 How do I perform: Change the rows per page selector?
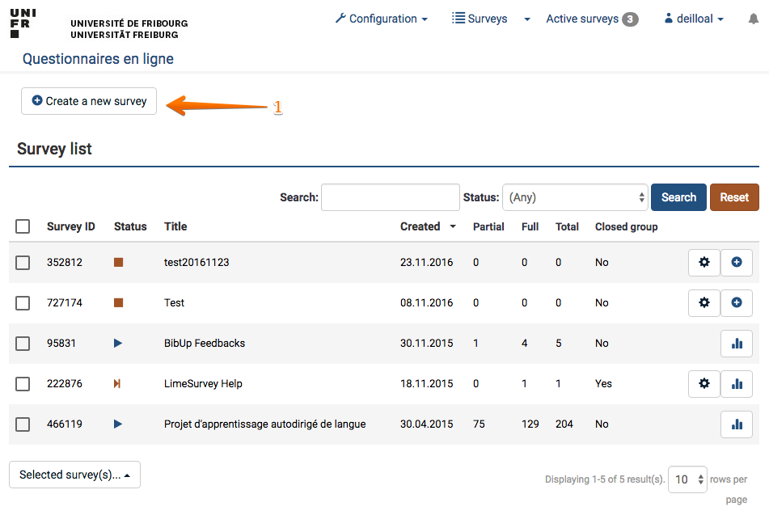687,479
